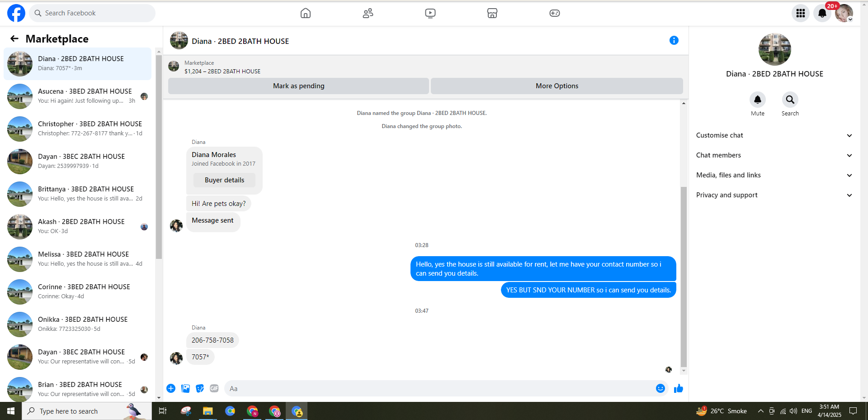Open the Video (Watch) icon
Screen dimensions: 868x420
click(430, 13)
